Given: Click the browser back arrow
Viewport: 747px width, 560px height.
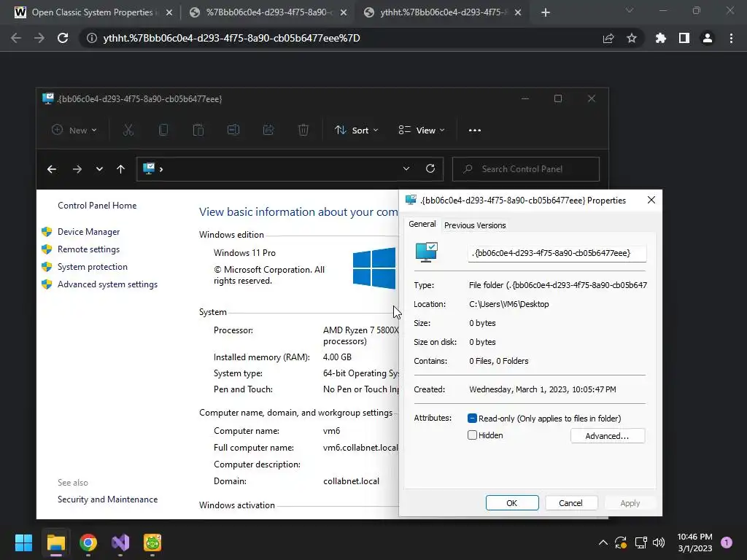Looking at the screenshot, I should 16,38.
